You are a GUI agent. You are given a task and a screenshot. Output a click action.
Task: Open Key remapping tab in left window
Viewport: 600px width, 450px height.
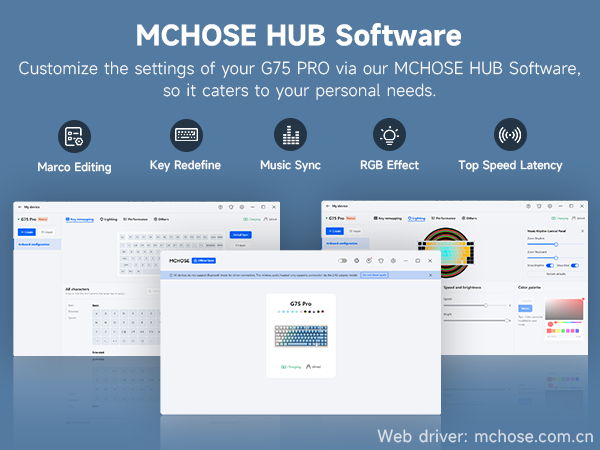pyautogui.click(x=80, y=219)
